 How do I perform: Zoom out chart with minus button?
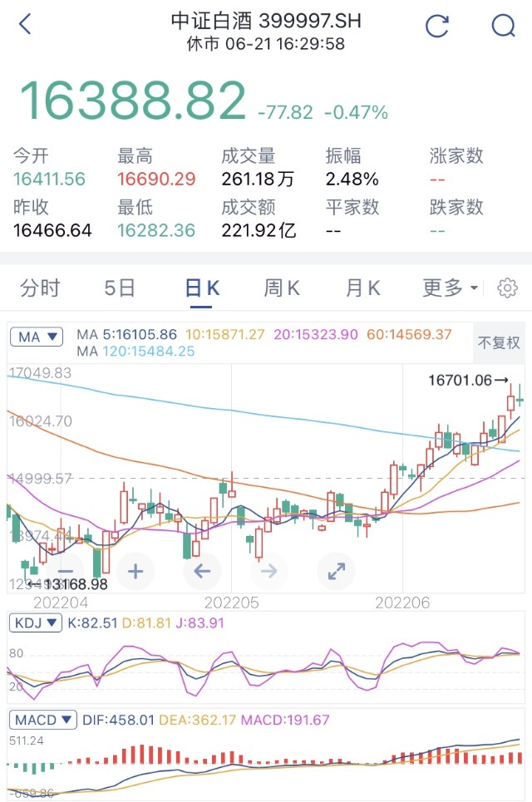click(x=66, y=571)
